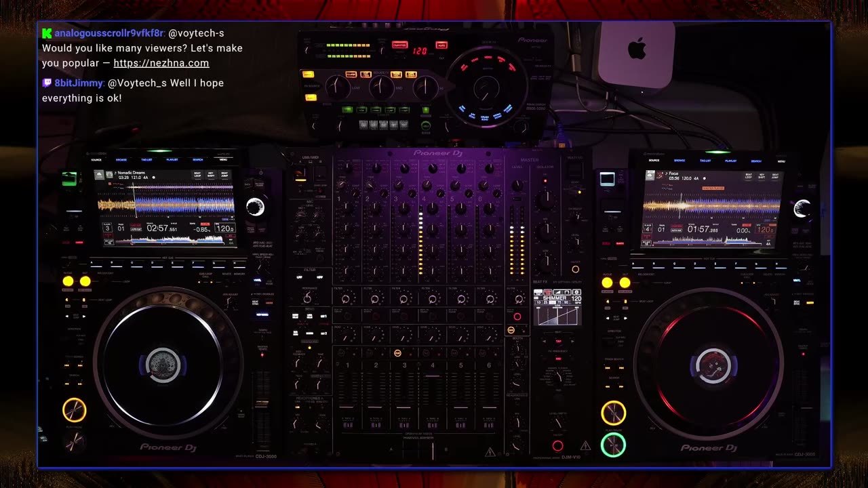Tap BEAT JUMP on the Focus deck screen
Screen dimensions: 868x488
click(775, 176)
